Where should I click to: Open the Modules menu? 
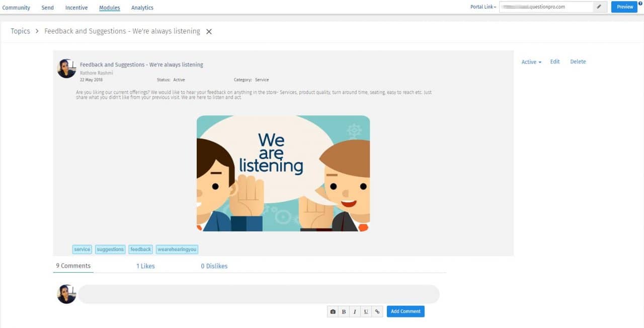click(x=110, y=8)
